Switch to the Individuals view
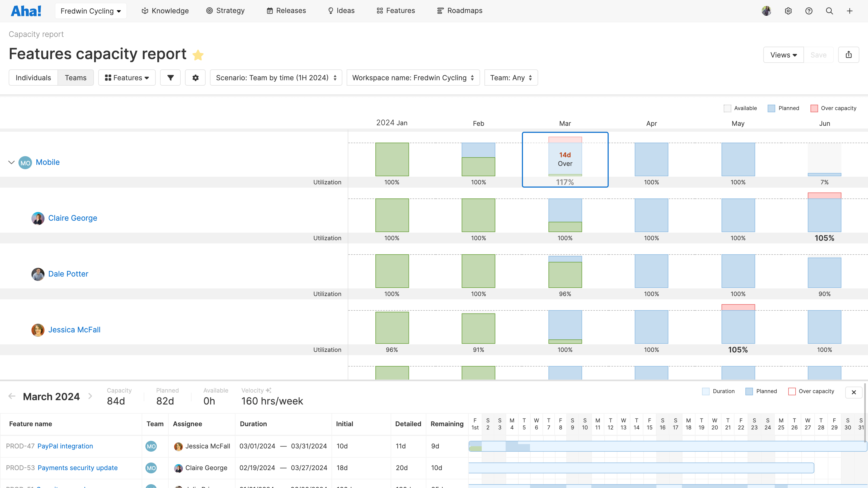The width and height of the screenshot is (868, 488). [x=33, y=78]
